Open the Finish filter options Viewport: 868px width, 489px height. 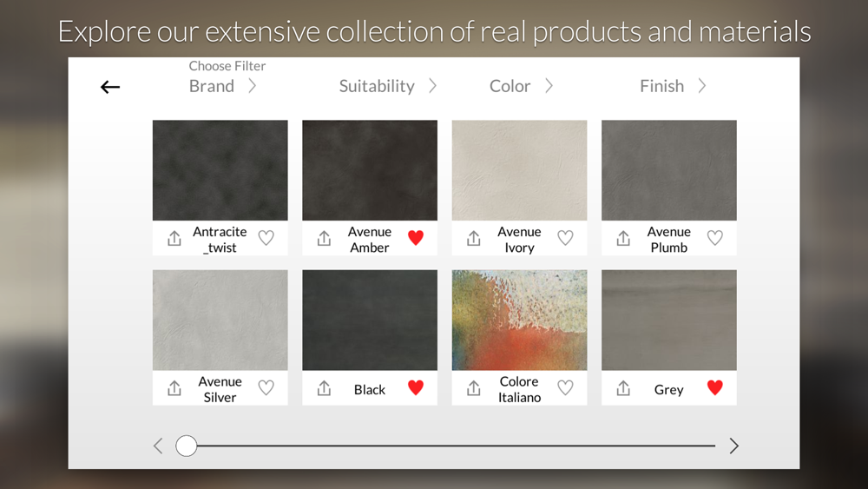(674, 86)
